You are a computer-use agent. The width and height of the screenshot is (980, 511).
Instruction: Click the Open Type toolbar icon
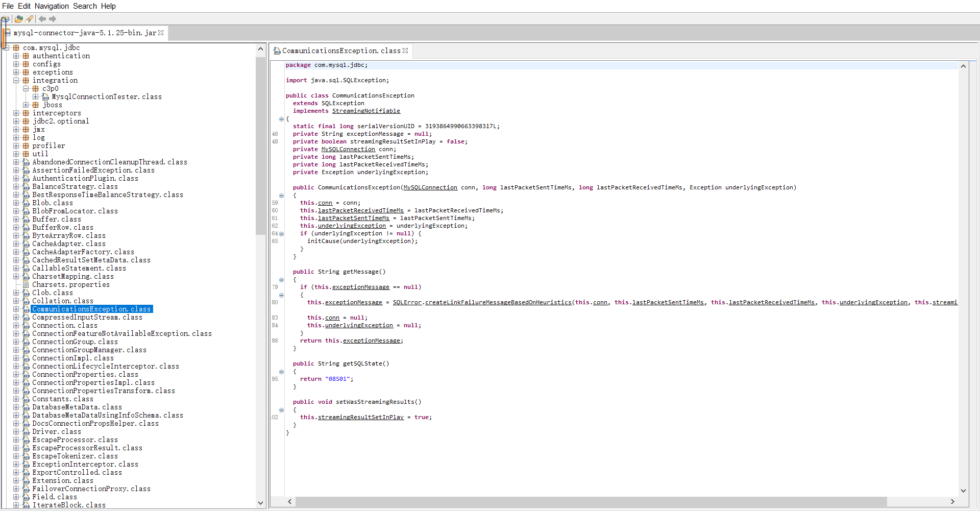tap(18, 19)
